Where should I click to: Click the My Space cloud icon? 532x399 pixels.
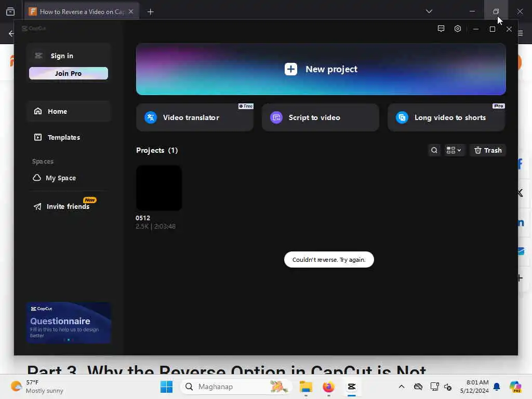pyautogui.click(x=37, y=178)
